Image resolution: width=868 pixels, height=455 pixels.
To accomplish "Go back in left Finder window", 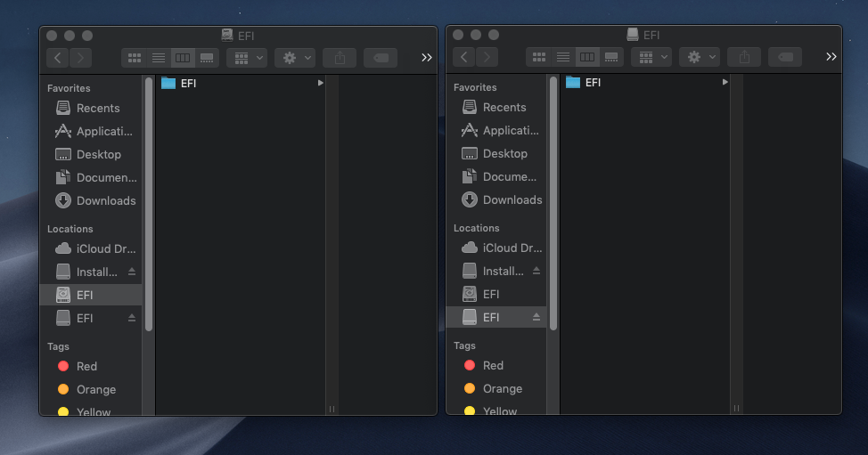I will [x=58, y=58].
